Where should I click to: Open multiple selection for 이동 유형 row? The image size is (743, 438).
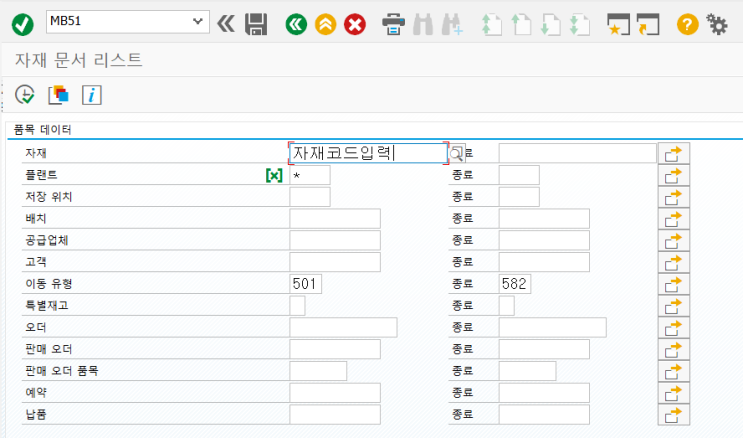tap(673, 284)
